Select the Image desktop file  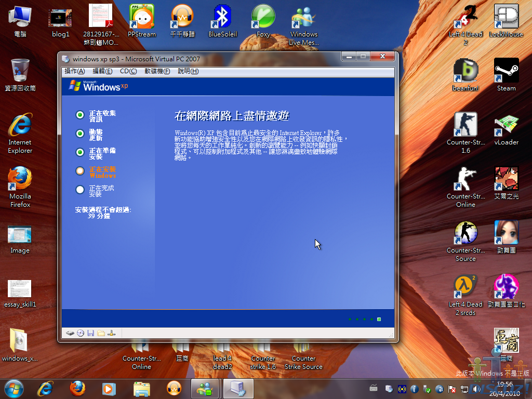tap(20, 240)
